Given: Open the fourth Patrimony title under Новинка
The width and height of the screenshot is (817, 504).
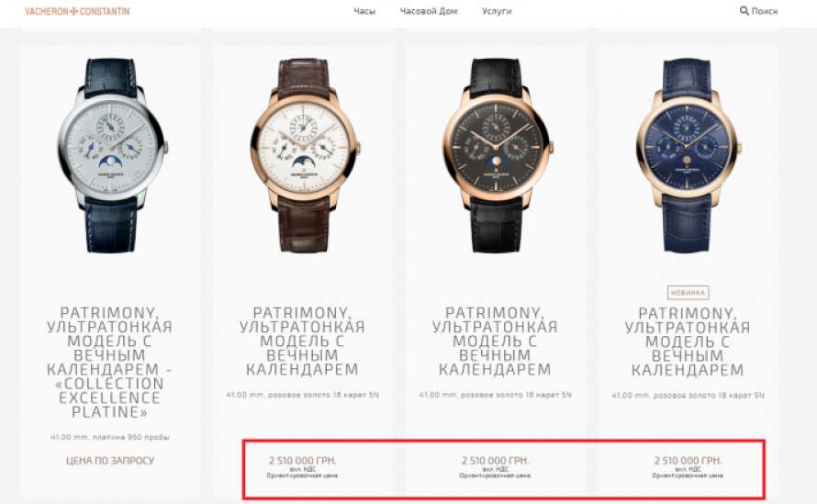Looking at the screenshot, I should pyautogui.click(x=688, y=342).
